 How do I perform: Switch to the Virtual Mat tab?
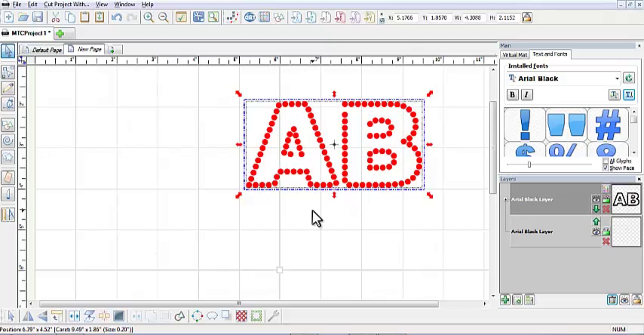pos(515,54)
